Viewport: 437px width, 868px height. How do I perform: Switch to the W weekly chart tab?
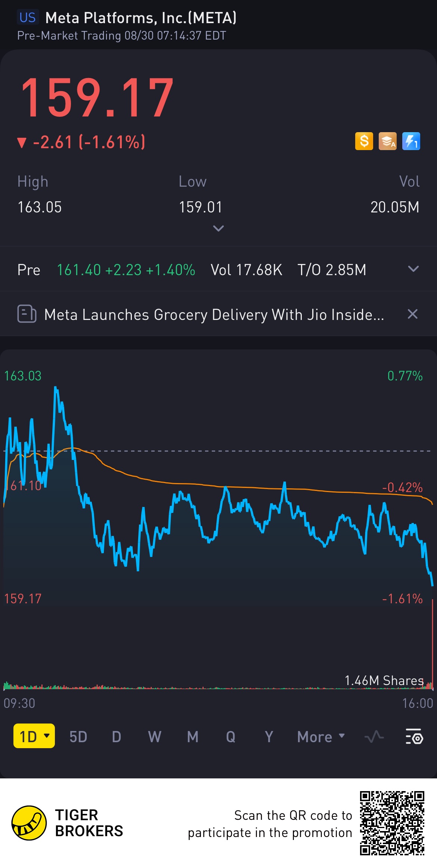[155, 737]
